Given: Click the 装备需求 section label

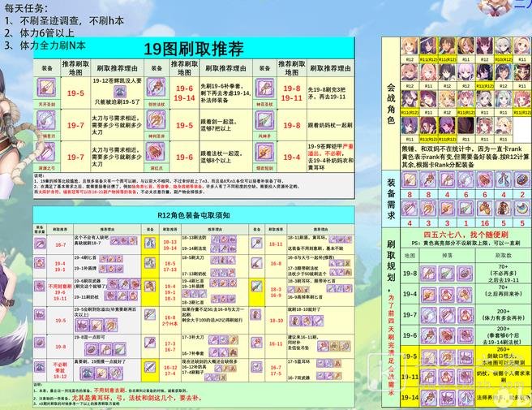Looking at the screenshot, I should click(391, 197).
